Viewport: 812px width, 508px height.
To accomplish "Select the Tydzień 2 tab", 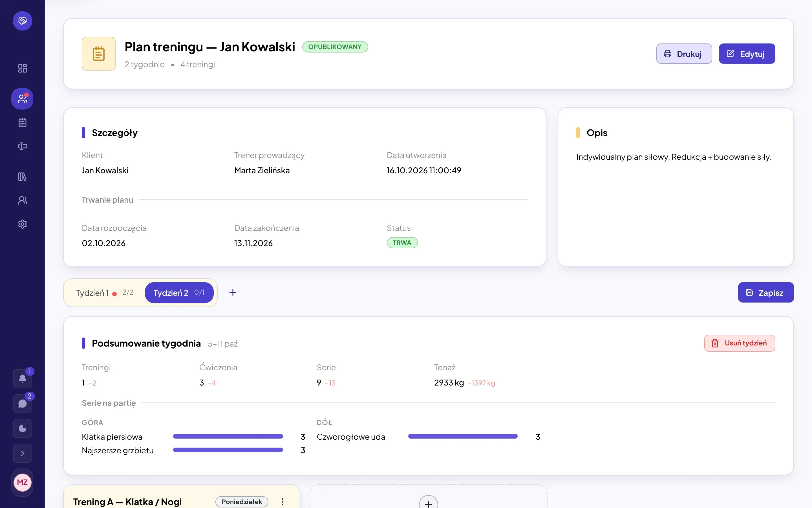I will [x=179, y=293].
